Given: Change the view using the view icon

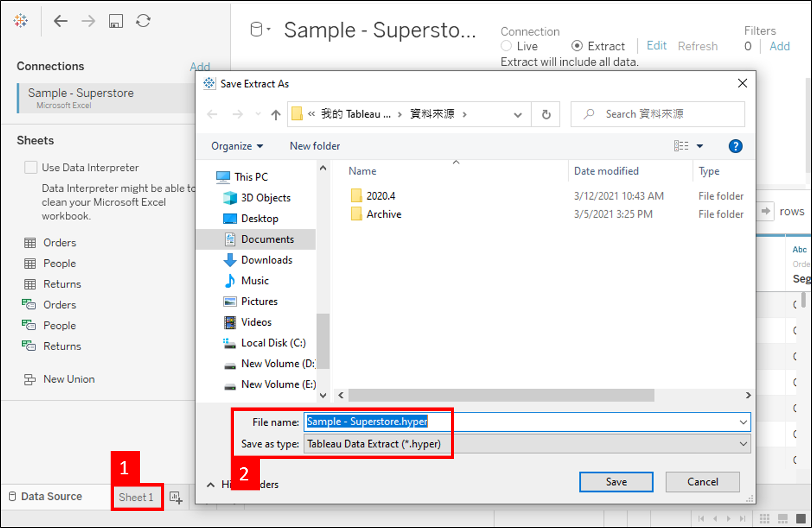Looking at the screenshot, I should point(681,146).
